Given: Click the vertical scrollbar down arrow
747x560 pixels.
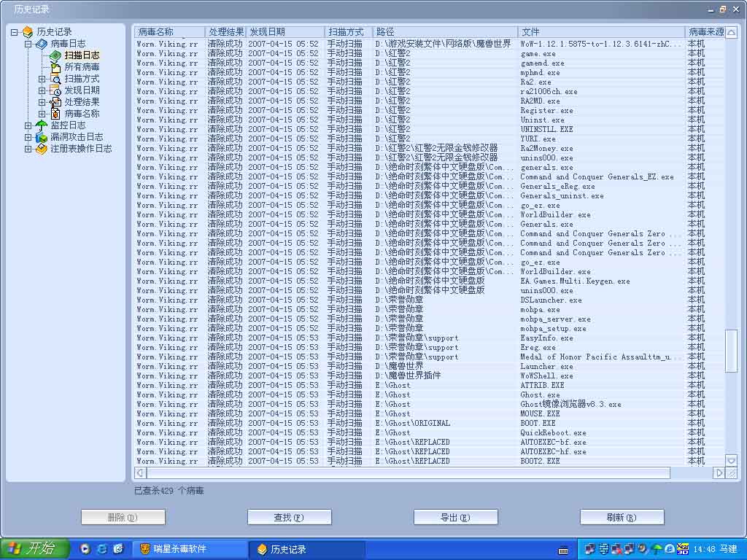Looking at the screenshot, I should 731,459.
